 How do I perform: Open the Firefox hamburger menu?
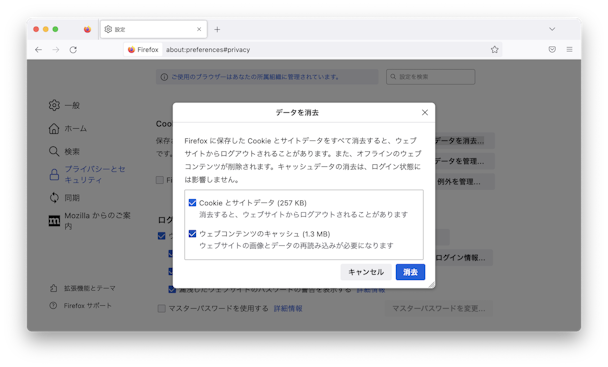(x=569, y=50)
